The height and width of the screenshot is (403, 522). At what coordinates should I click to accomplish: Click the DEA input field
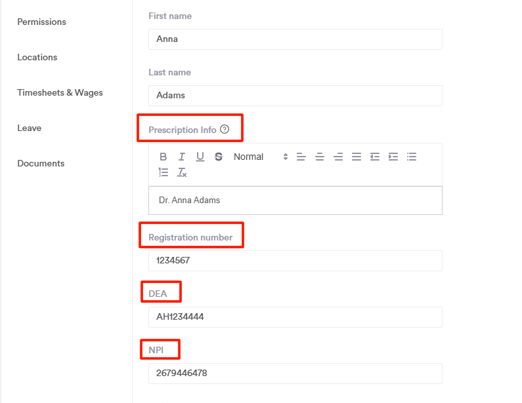coord(295,317)
